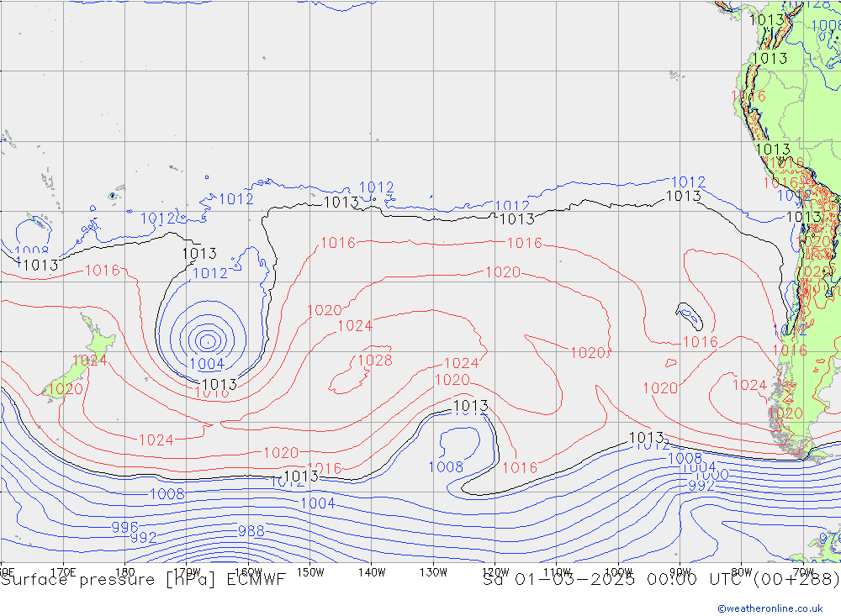Click the 80W longitude label

coord(742,572)
